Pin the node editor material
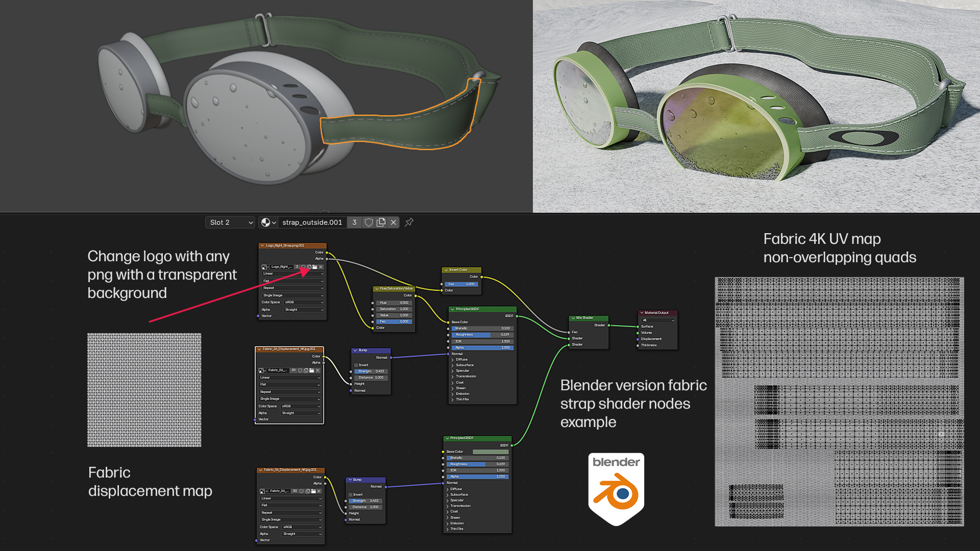980x551 pixels. tap(409, 222)
